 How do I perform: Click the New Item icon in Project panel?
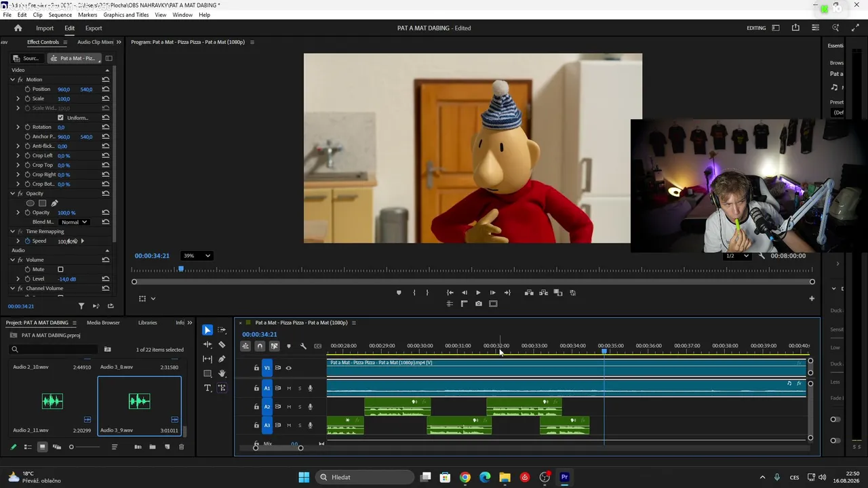click(167, 447)
